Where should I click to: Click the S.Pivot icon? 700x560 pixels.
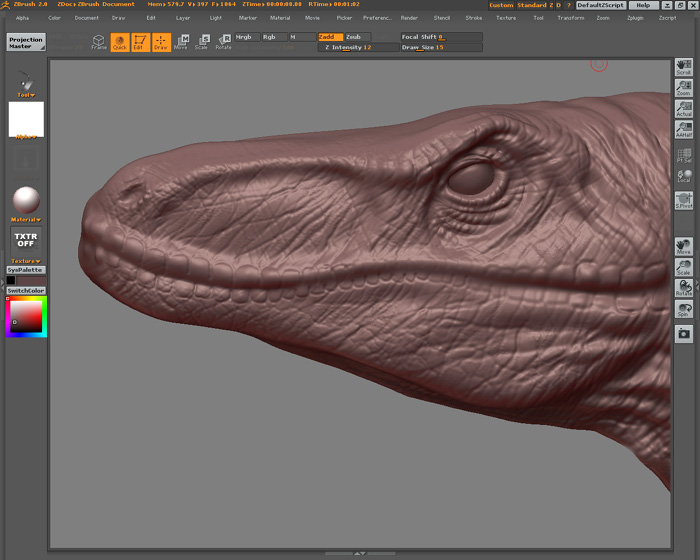[x=683, y=201]
